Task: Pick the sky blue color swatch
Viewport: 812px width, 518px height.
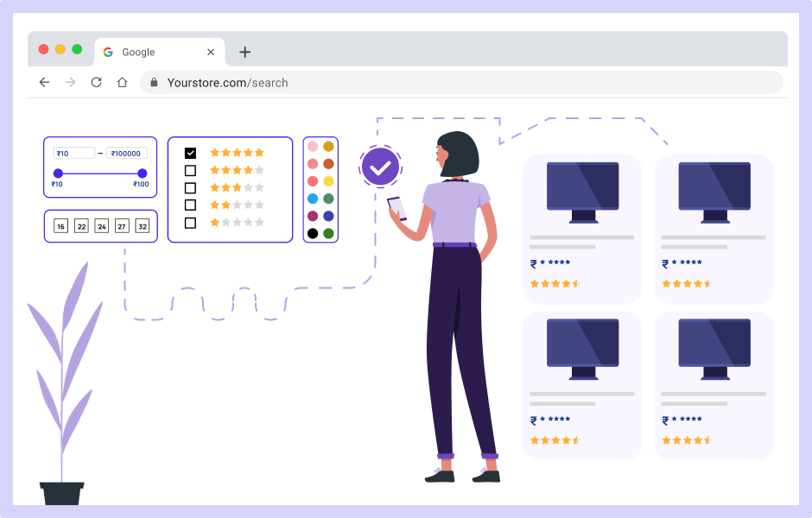Action: coord(313,199)
